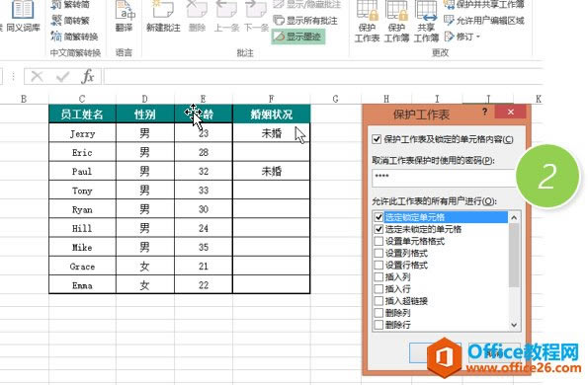
Task: Enable 插入超链接 permission
Action: click(x=378, y=301)
